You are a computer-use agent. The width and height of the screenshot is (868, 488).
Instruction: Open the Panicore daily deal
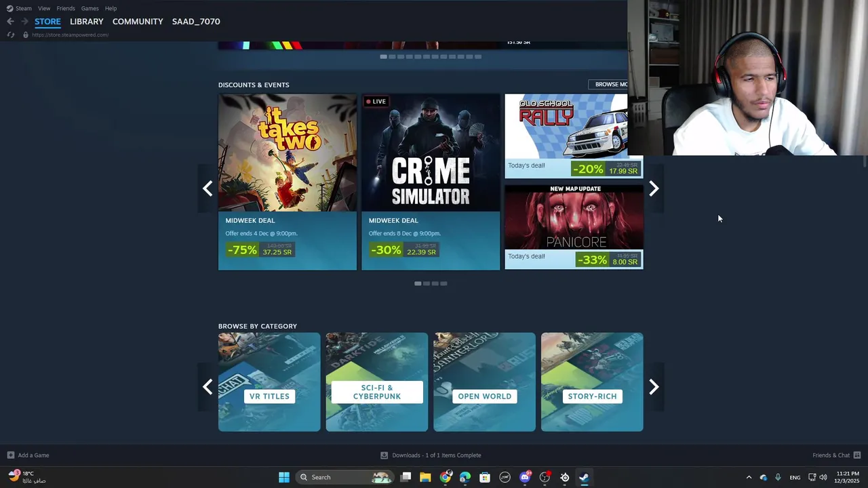pyautogui.click(x=574, y=227)
